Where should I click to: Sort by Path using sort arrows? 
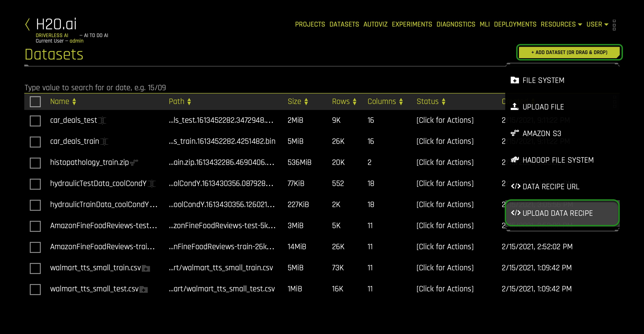(189, 101)
